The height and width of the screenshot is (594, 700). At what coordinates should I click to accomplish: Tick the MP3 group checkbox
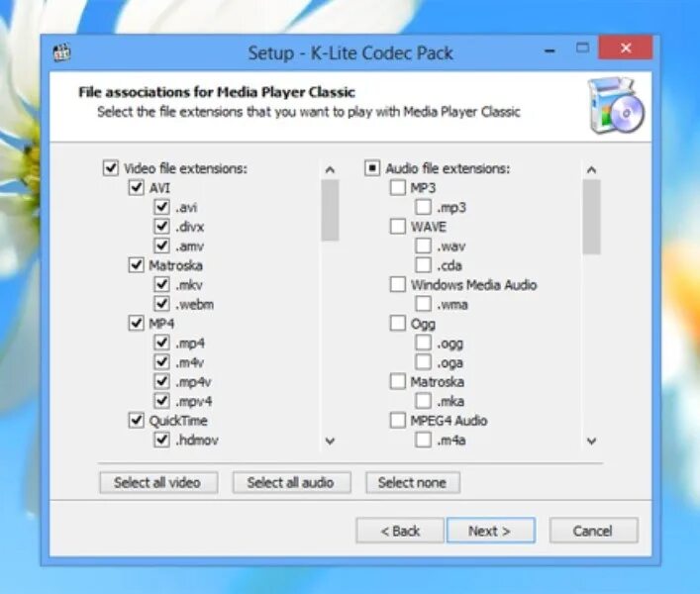[398, 187]
